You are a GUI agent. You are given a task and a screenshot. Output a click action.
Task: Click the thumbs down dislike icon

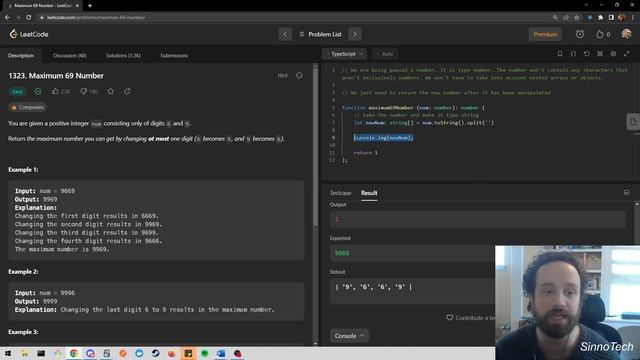(84, 91)
